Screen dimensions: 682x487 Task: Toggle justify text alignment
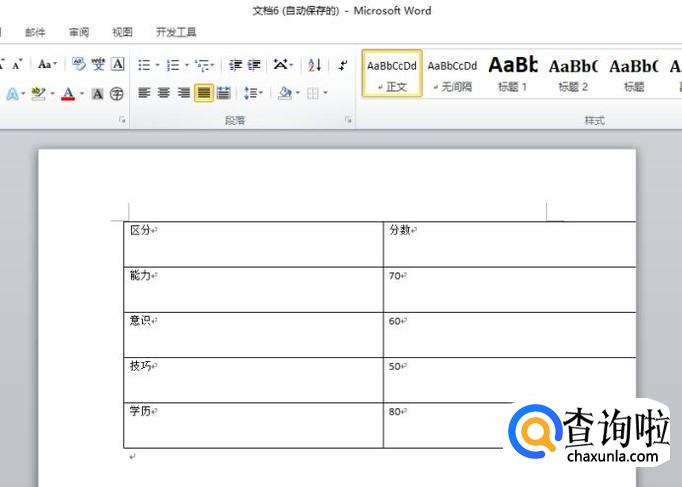(203, 93)
